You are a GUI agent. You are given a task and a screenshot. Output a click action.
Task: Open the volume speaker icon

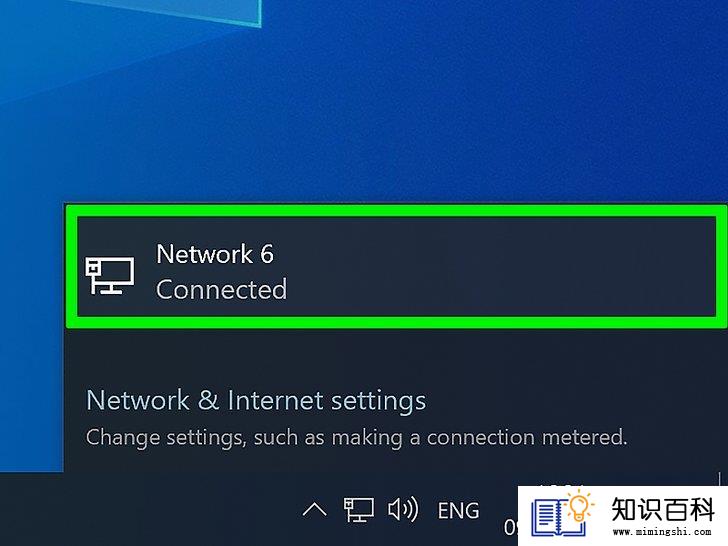(x=403, y=509)
